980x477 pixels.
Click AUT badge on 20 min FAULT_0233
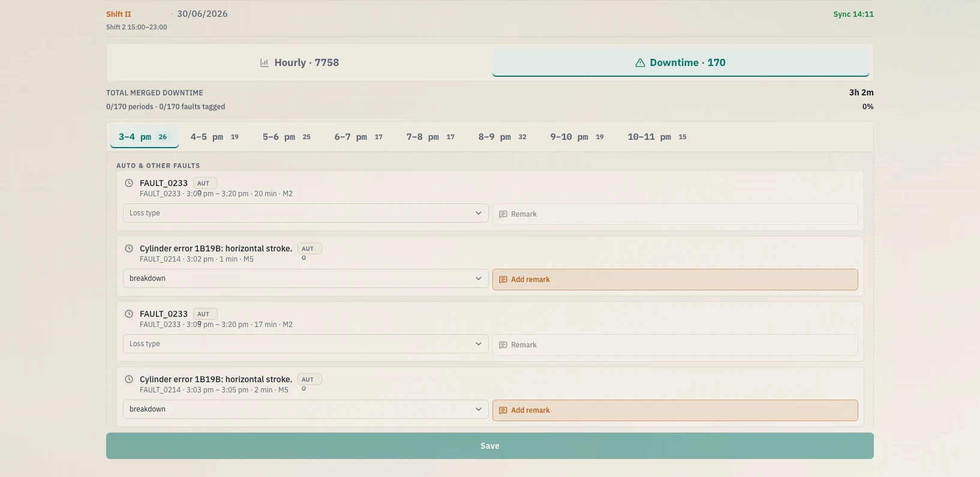[205, 183]
